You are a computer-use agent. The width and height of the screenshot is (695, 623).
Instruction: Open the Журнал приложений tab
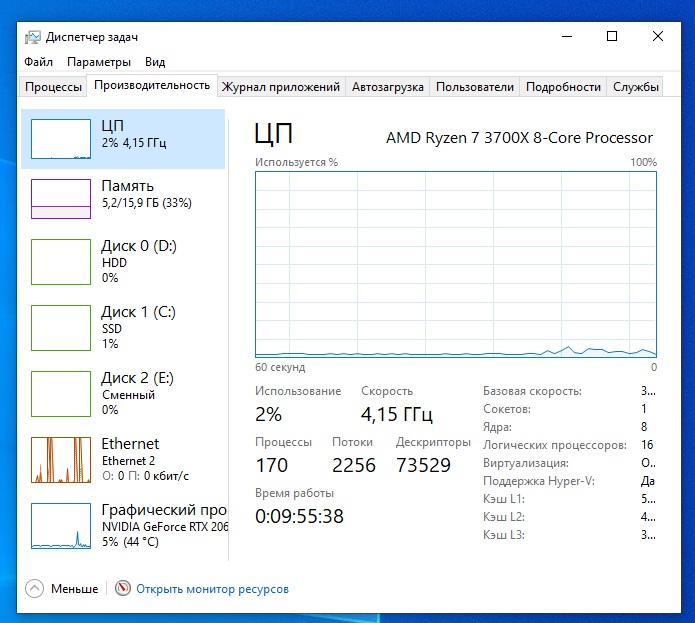[x=281, y=86]
